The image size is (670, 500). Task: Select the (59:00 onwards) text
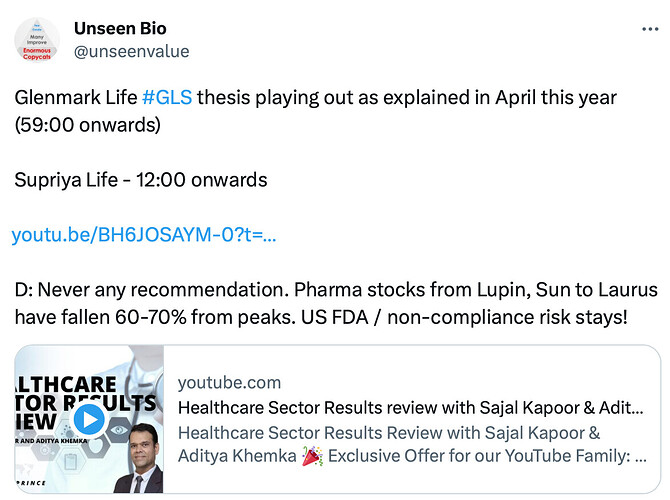[88, 125]
